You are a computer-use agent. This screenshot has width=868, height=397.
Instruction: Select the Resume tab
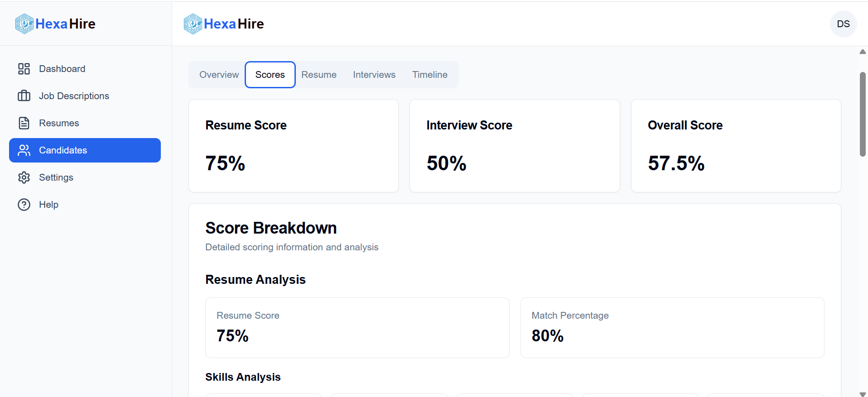pos(319,74)
